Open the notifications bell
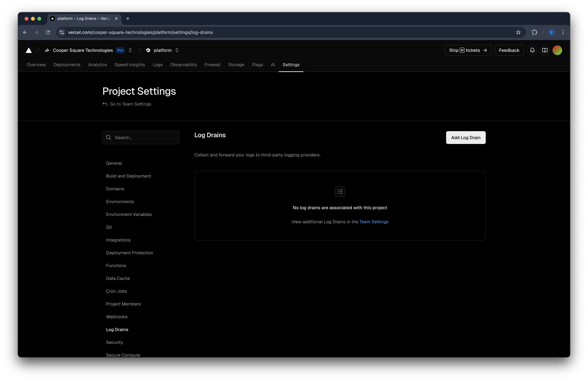 [x=532, y=50]
